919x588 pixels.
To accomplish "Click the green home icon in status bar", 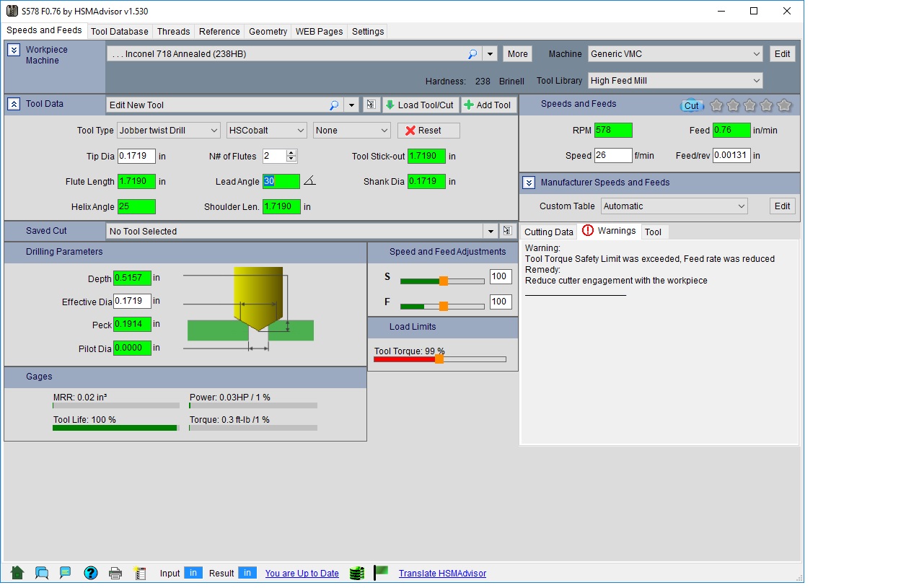I will pos(17,573).
